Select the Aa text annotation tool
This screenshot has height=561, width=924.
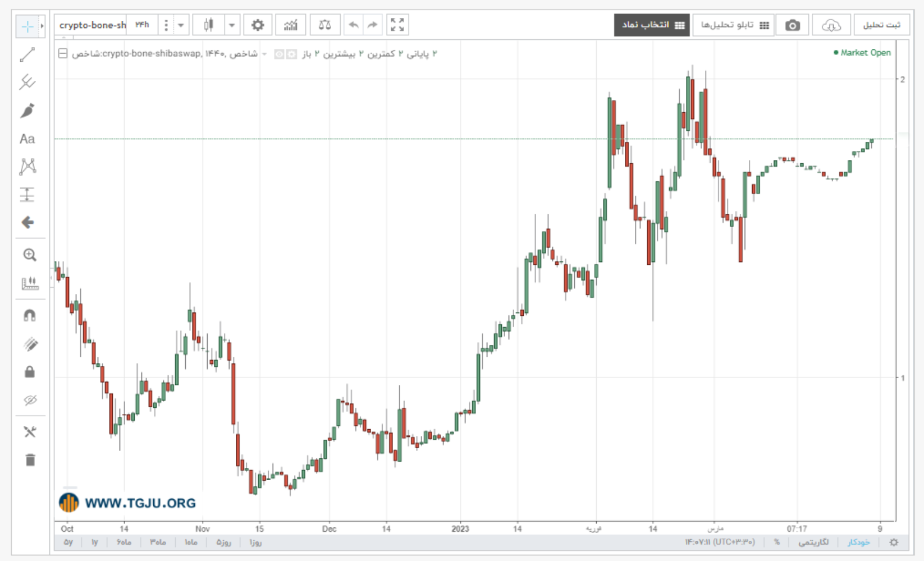(x=27, y=139)
